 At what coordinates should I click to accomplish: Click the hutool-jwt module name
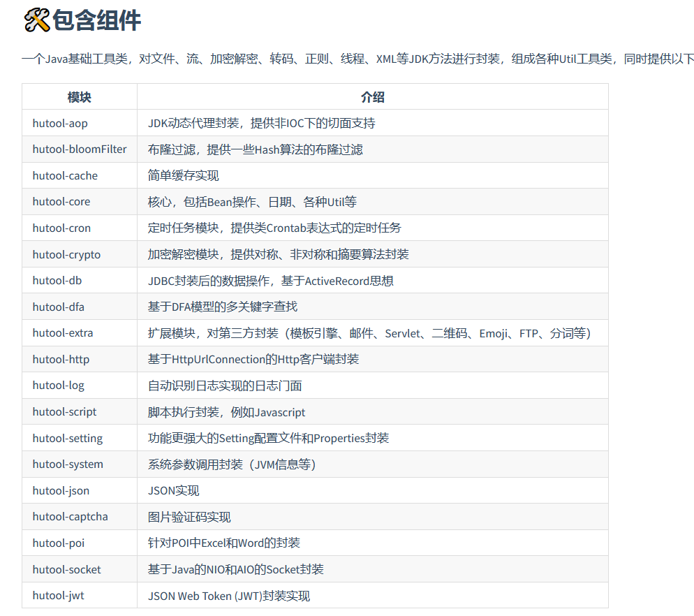pos(57,596)
